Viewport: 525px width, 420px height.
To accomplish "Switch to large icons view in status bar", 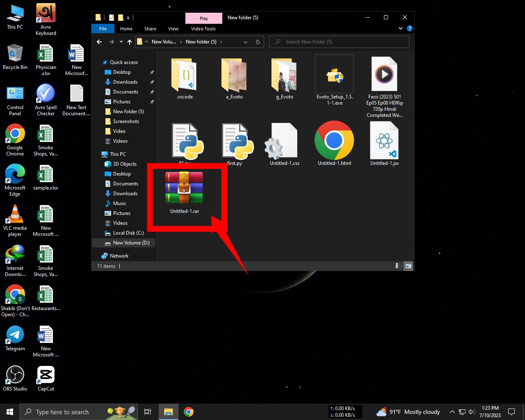I will click(x=409, y=266).
